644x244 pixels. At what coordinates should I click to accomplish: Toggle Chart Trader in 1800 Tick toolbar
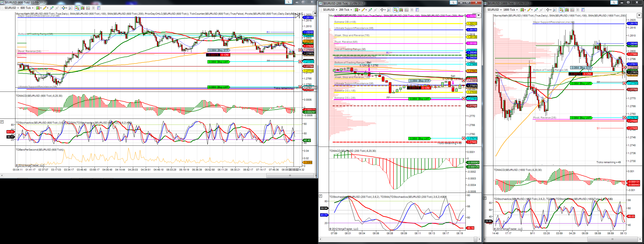[562, 10]
